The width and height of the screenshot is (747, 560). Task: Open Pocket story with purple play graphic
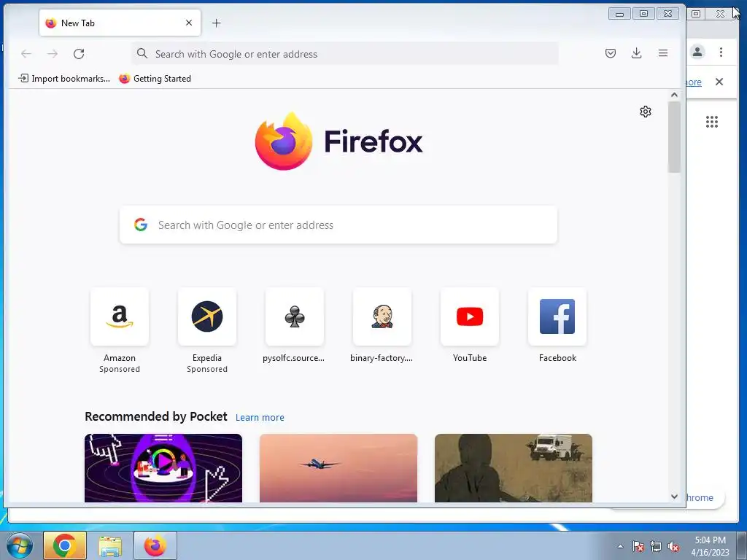[x=163, y=467]
